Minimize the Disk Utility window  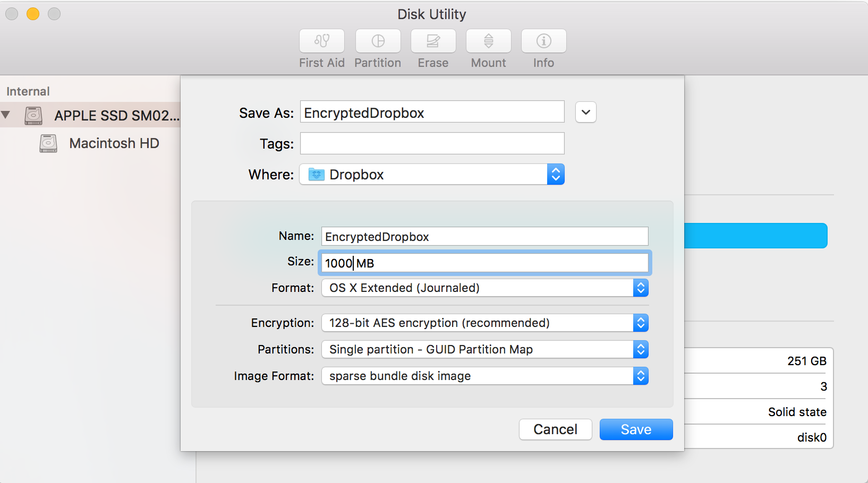pos(33,14)
